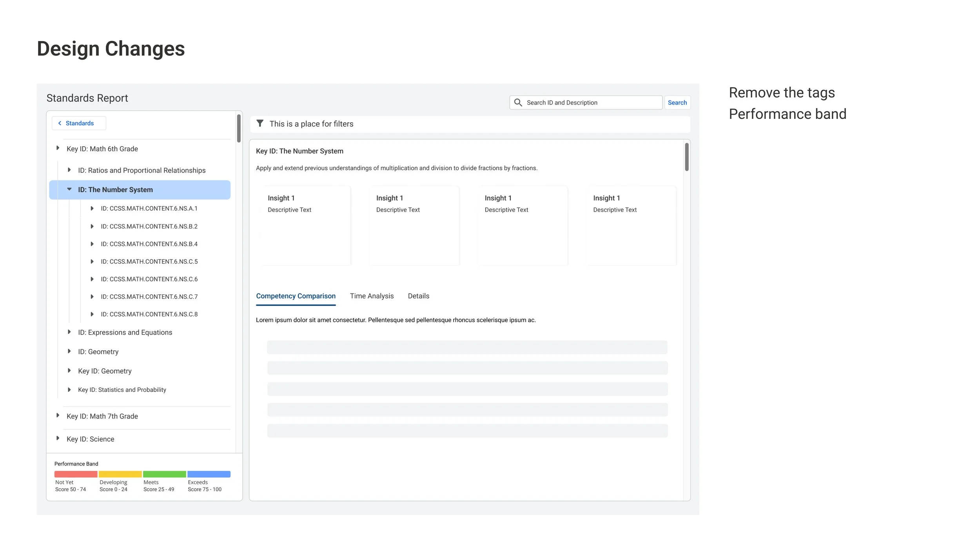Click the red Not Yet band swatch
This screenshot has width=980, height=551.
pyautogui.click(x=76, y=474)
